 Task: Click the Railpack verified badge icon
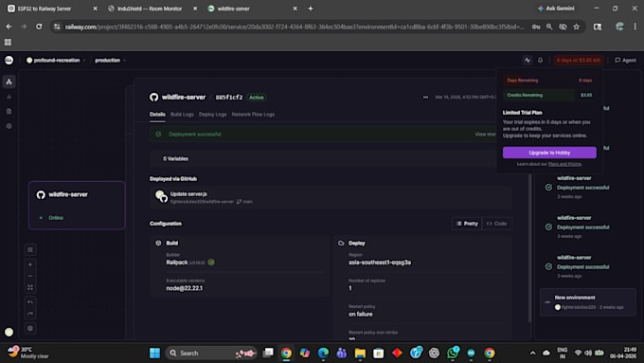point(211,263)
